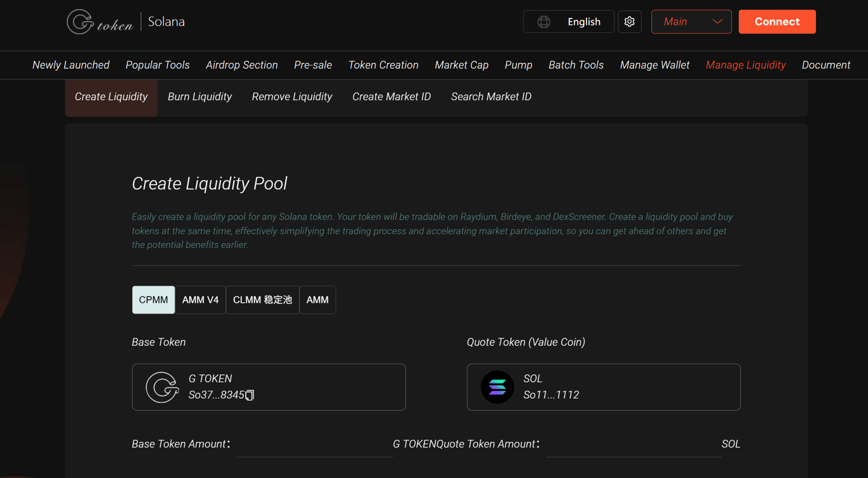Open the Base Token G TOKEN selector
This screenshot has height=478, width=868.
269,387
